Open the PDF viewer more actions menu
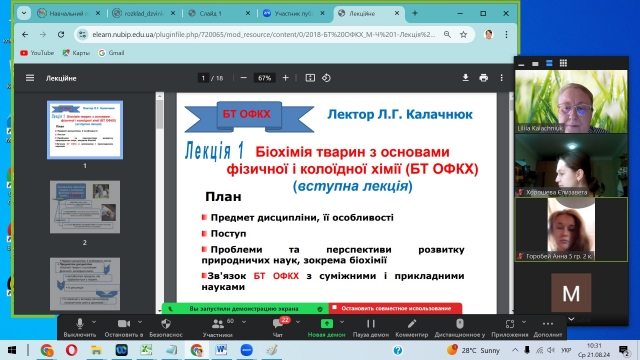This screenshot has width=640, height=360. pos(502,78)
